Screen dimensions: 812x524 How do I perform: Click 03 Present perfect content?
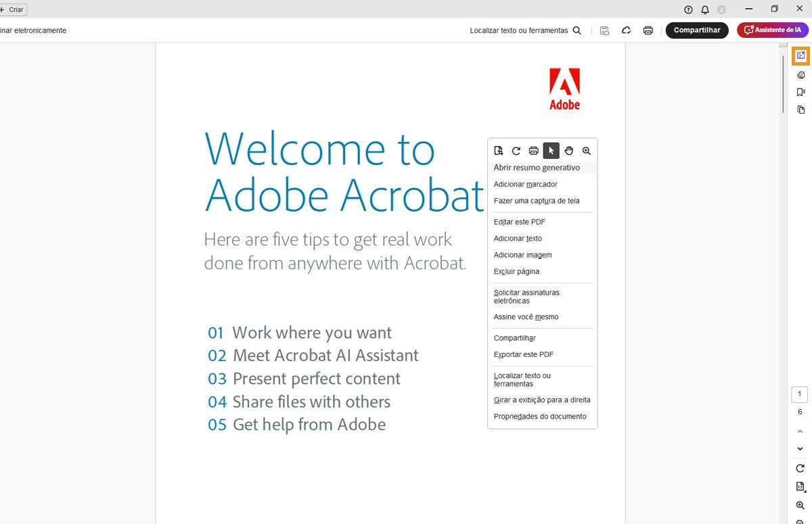(304, 379)
